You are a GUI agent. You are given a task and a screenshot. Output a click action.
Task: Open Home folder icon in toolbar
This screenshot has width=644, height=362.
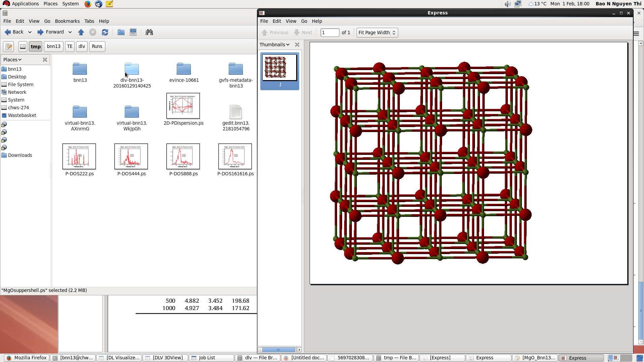click(121, 32)
